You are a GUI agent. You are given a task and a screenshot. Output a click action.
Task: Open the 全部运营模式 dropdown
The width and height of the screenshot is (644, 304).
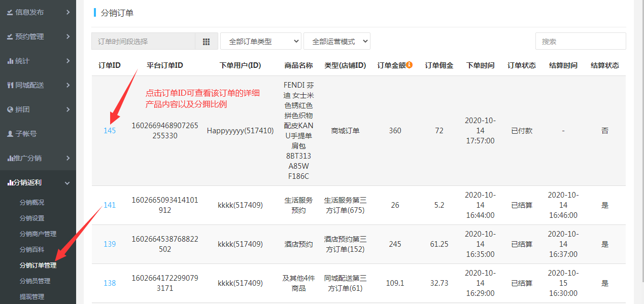(x=337, y=42)
